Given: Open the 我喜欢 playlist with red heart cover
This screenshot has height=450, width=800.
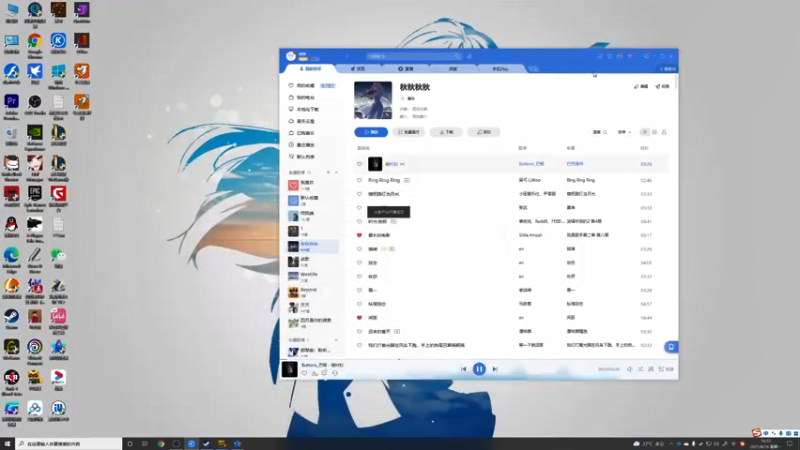Looking at the screenshot, I should [x=312, y=185].
